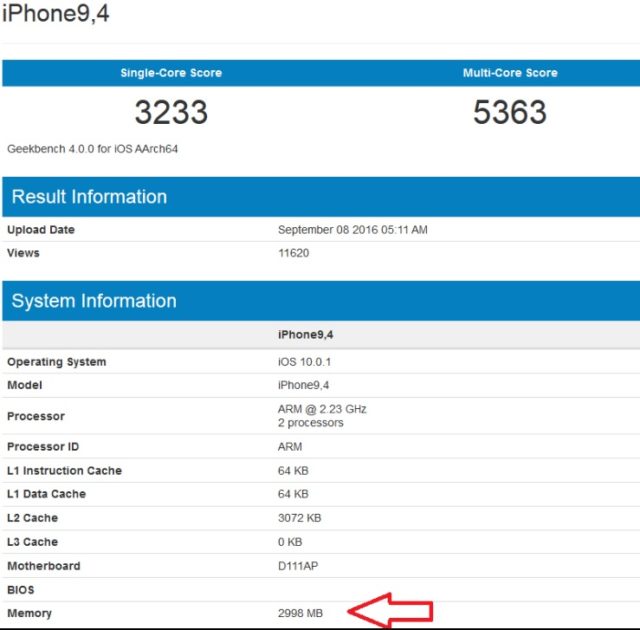The image size is (640, 630).
Task: Click the Model row label
Action: [24, 385]
